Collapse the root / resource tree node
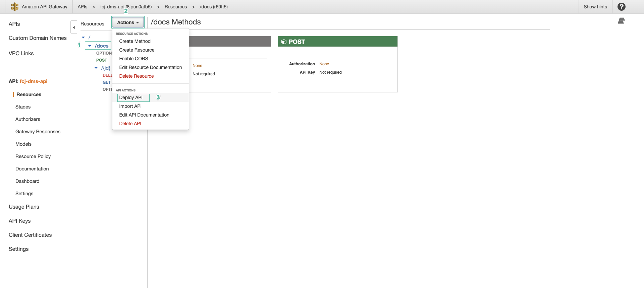This screenshot has width=644, height=289. click(x=83, y=38)
